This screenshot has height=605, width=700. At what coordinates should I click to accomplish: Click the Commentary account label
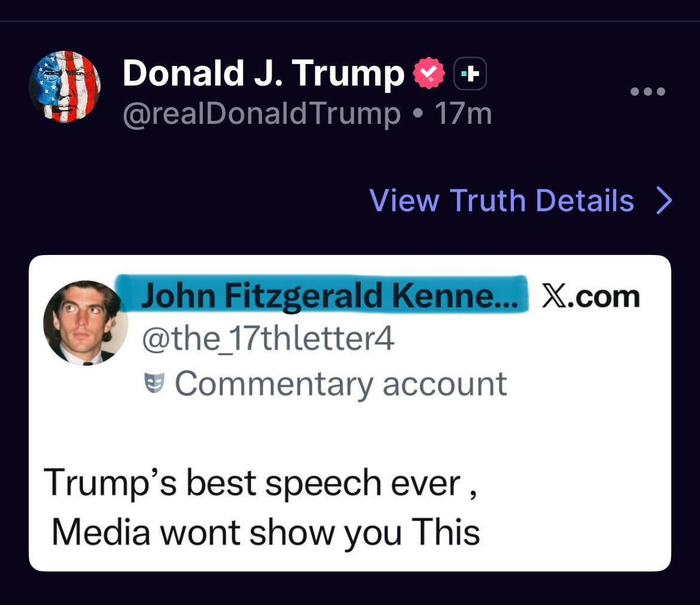340,384
